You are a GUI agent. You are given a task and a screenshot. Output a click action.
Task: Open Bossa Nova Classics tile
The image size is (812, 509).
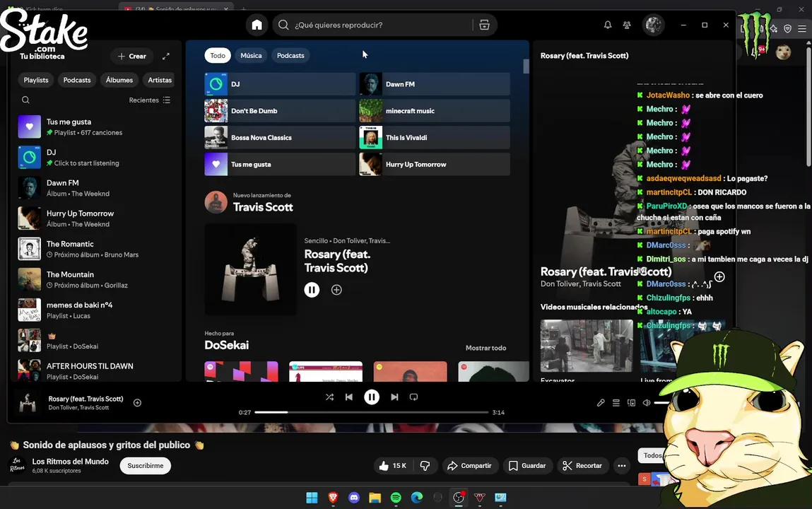click(280, 138)
